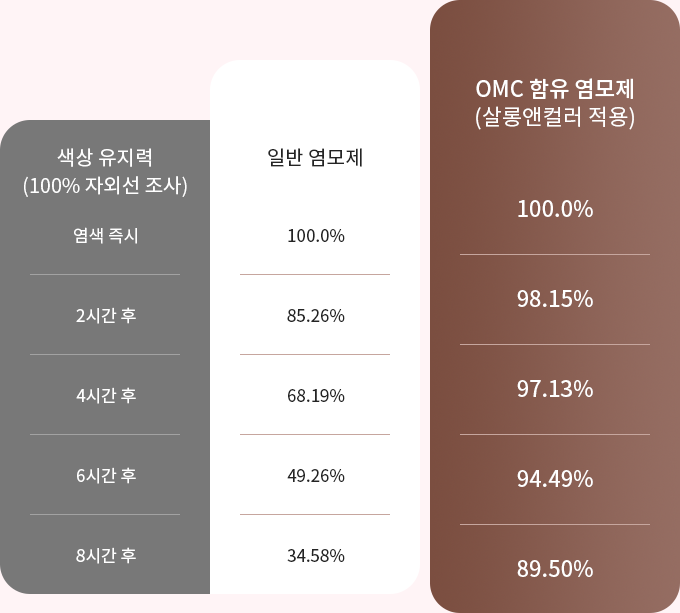The width and height of the screenshot is (680, 613).
Task: Select the 68.19% value
Action: tap(316, 395)
